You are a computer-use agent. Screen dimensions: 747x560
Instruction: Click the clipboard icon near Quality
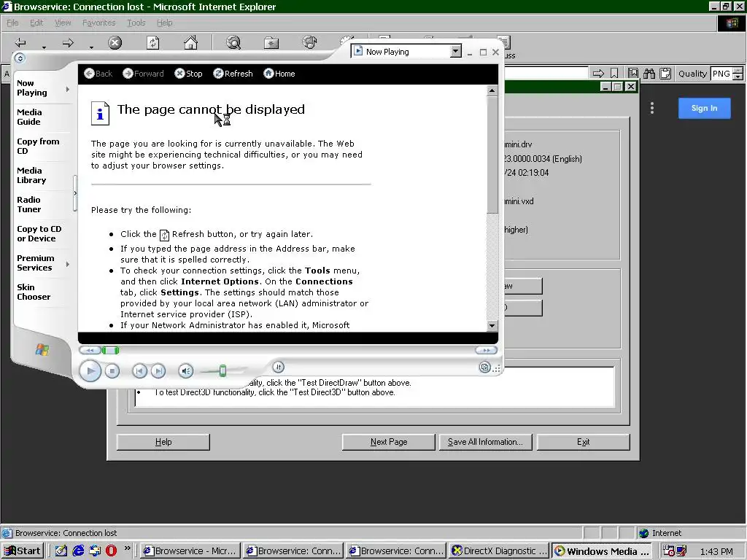click(665, 74)
